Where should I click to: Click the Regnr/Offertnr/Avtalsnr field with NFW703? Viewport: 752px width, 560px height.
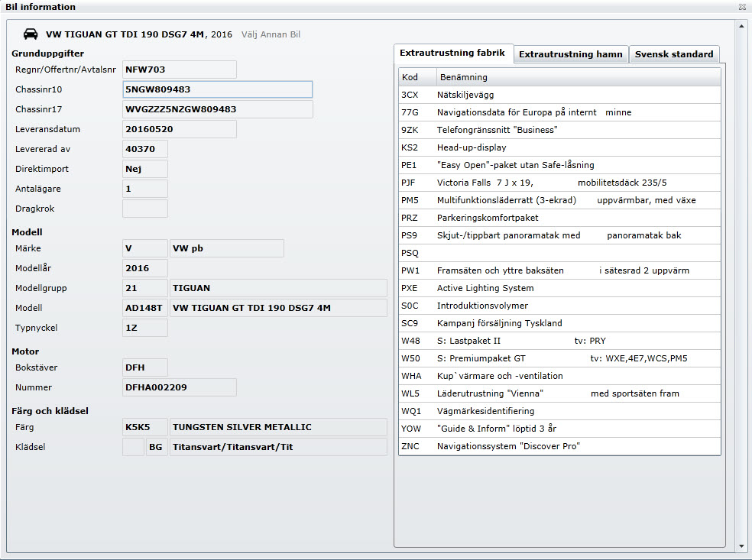pyautogui.click(x=179, y=70)
